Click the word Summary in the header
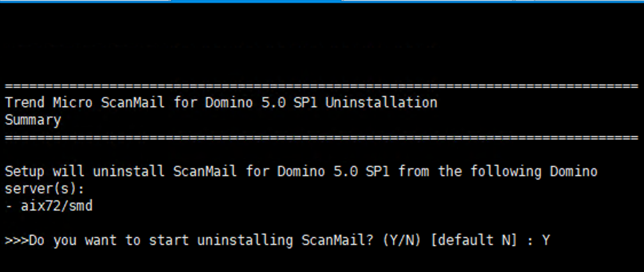The height and width of the screenshot is (272, 644). pyautogui.click(x=33, y=121)
